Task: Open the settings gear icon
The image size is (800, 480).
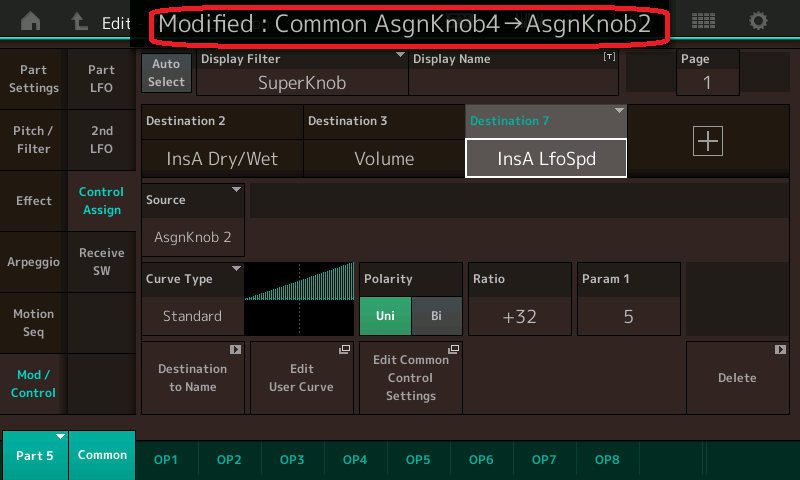Action: tap(759, 21)
